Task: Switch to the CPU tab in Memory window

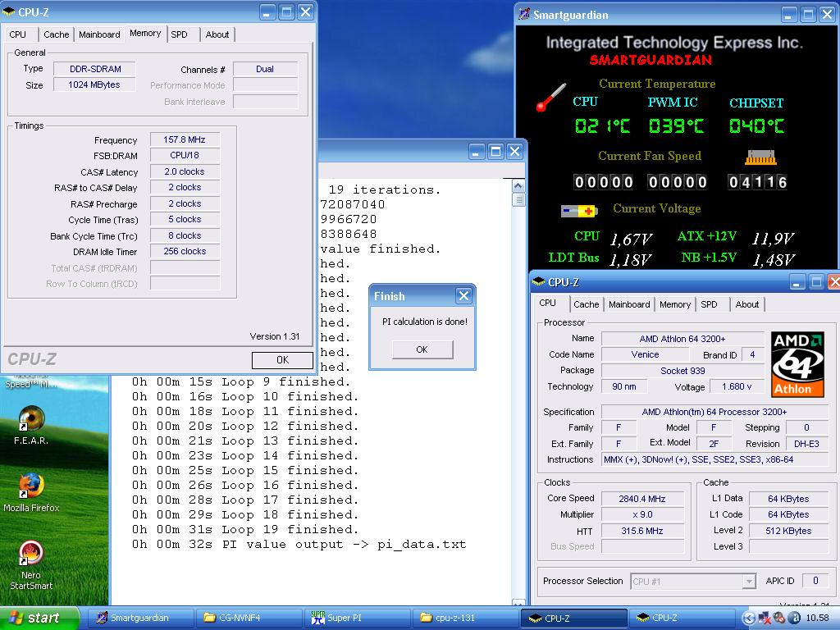Action: 18,34
